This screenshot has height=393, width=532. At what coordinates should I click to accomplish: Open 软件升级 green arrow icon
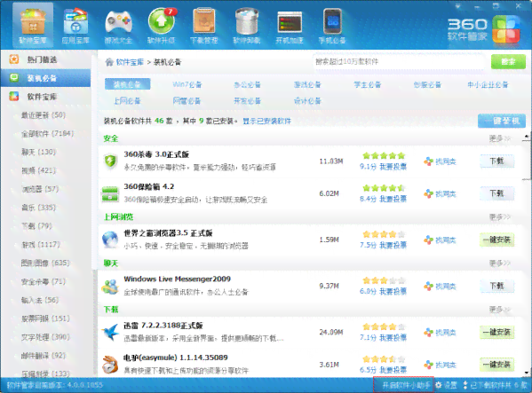pos(161,25)
